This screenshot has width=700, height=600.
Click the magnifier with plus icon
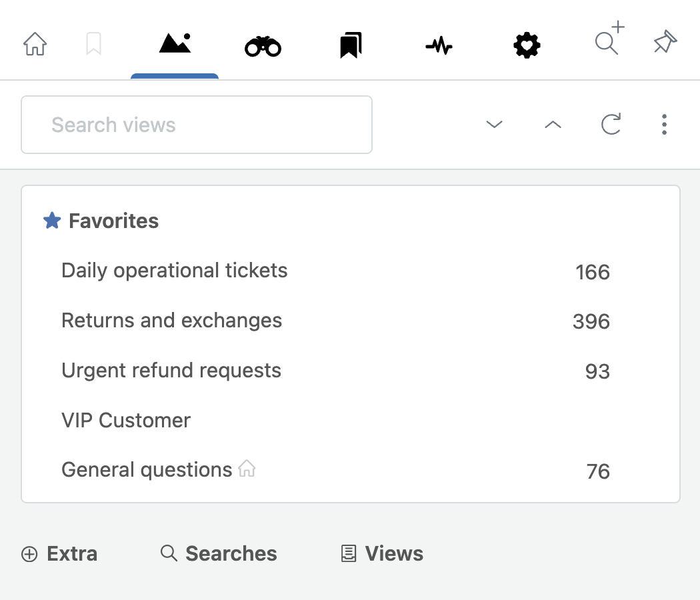[x=608, y=40]
